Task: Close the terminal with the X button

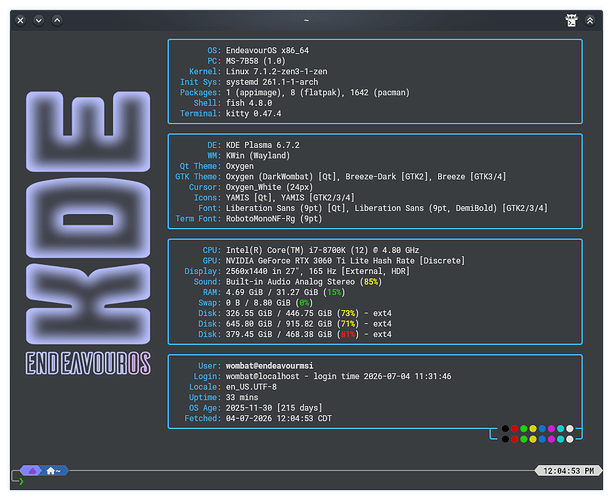Action: (20, 20)
